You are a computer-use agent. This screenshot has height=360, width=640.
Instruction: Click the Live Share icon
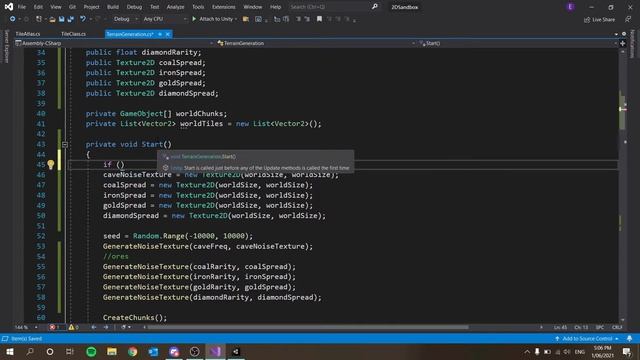pos(587,20)
